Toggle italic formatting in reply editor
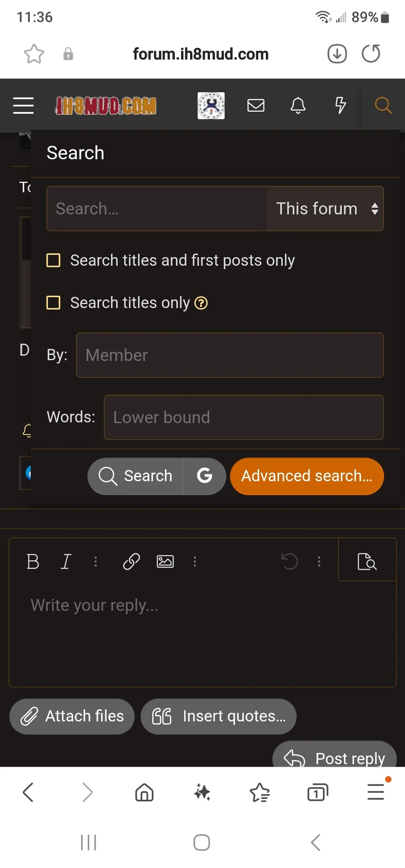This screenshot has height=868, width=405. [66, 561]
